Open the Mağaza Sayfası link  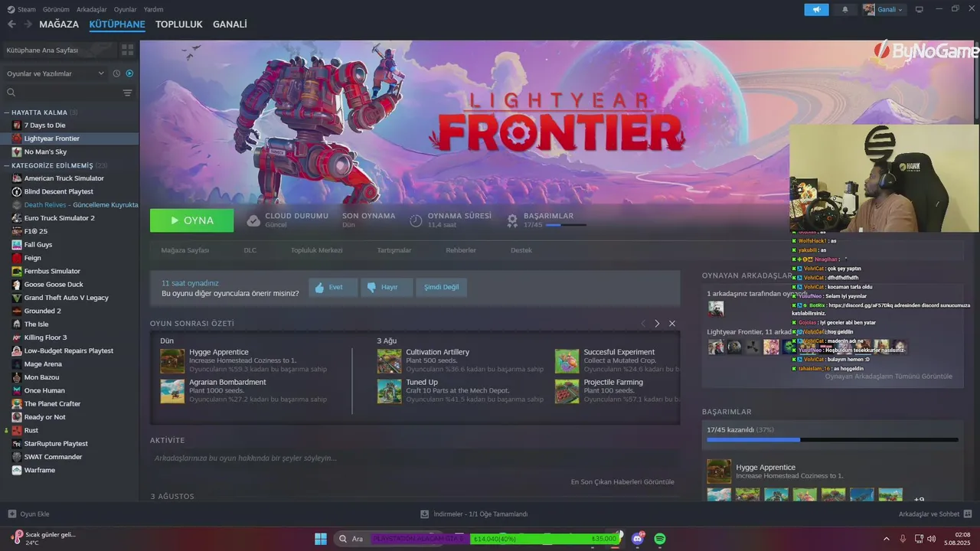point(185,250)
